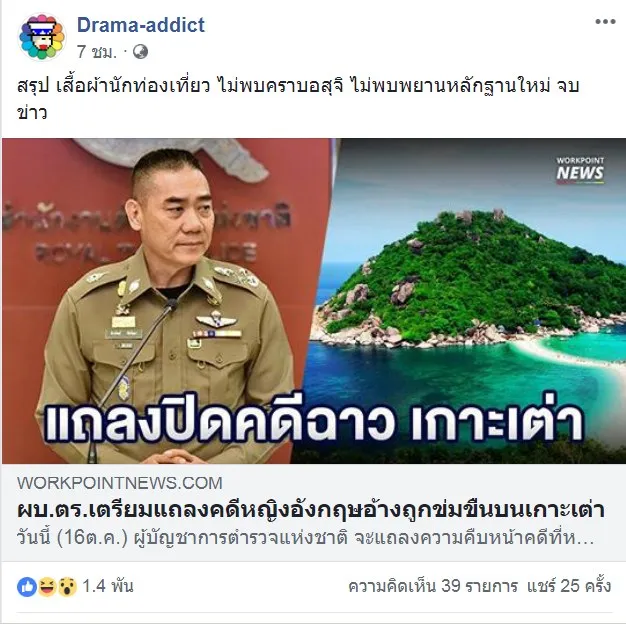
Task: Open the Drama-addict profile avatar
Action: tap(42, 37)
